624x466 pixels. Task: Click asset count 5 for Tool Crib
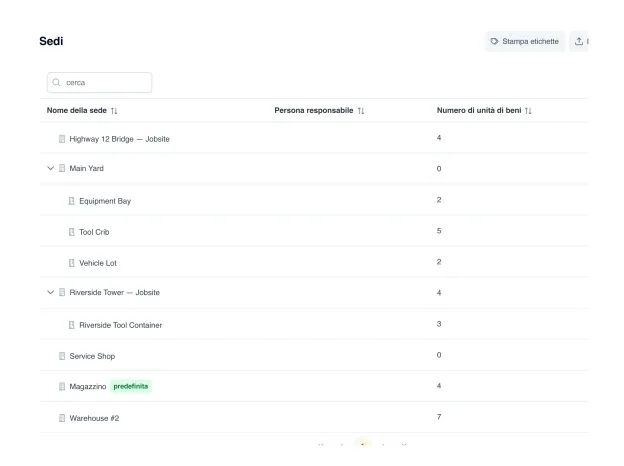439,231
